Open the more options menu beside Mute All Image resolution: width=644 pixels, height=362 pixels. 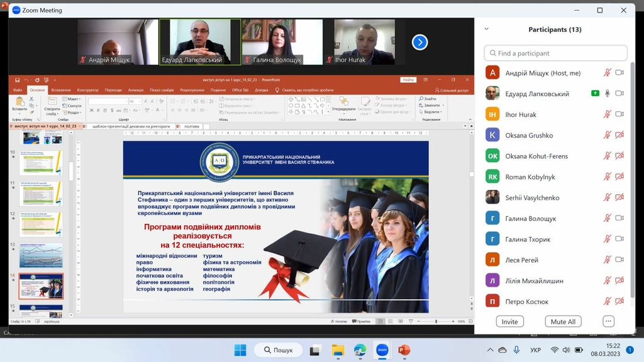[x=608, y=321]
